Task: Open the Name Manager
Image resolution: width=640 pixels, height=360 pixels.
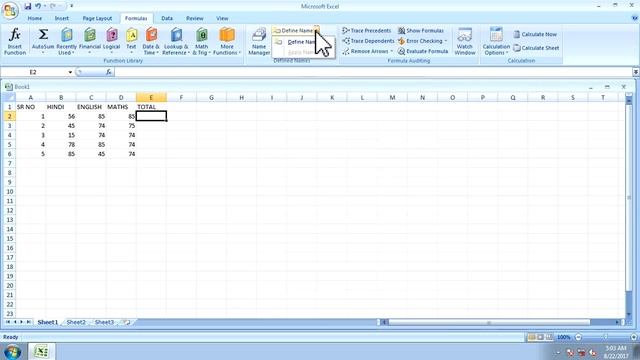Action: click(259, 41)
